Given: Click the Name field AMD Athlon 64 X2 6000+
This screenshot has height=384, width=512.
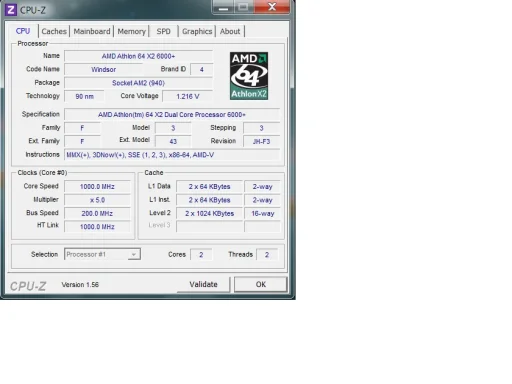Looking at the screenshot, I should point(138,56).
